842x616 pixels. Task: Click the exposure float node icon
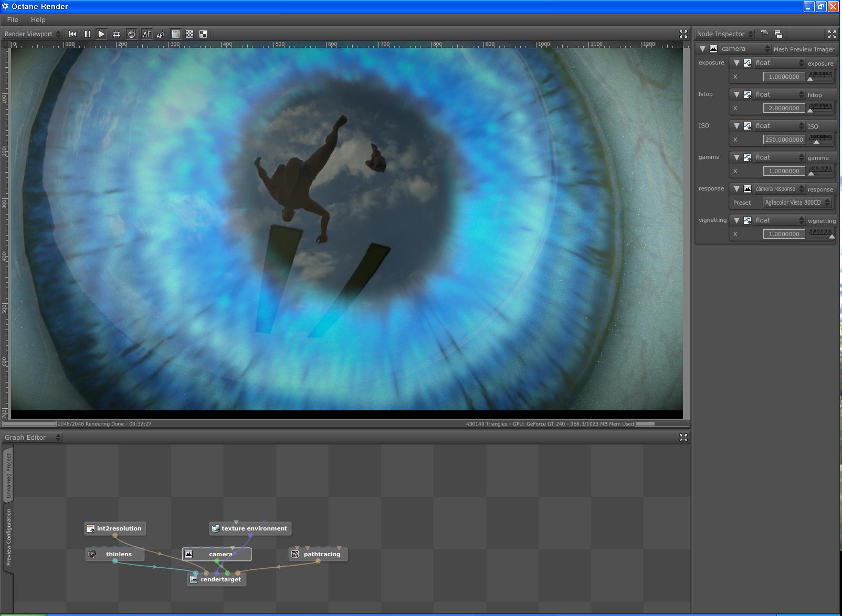pos(748,63)
